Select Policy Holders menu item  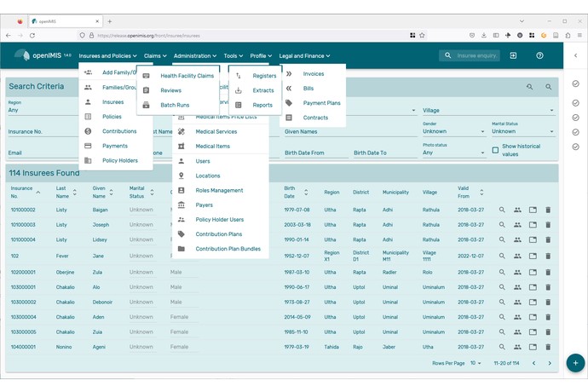[x=116, y=160]
